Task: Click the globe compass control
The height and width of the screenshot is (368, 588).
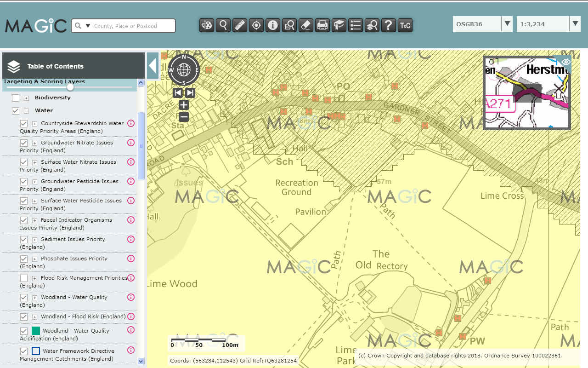Action: coord(184,70)
